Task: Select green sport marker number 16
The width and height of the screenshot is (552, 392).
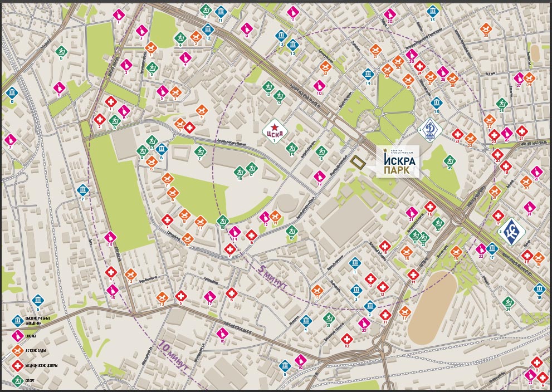Action: coord(240,171)
